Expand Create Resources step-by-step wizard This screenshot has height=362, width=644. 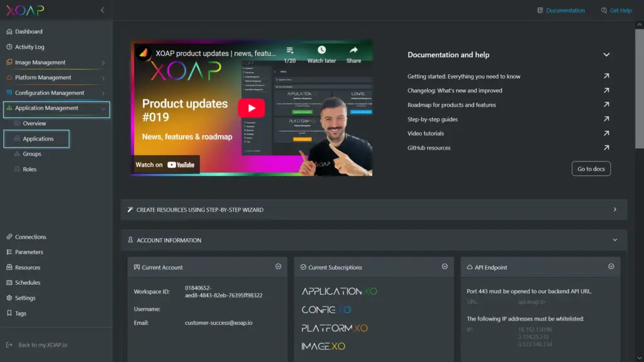(614, 210)
